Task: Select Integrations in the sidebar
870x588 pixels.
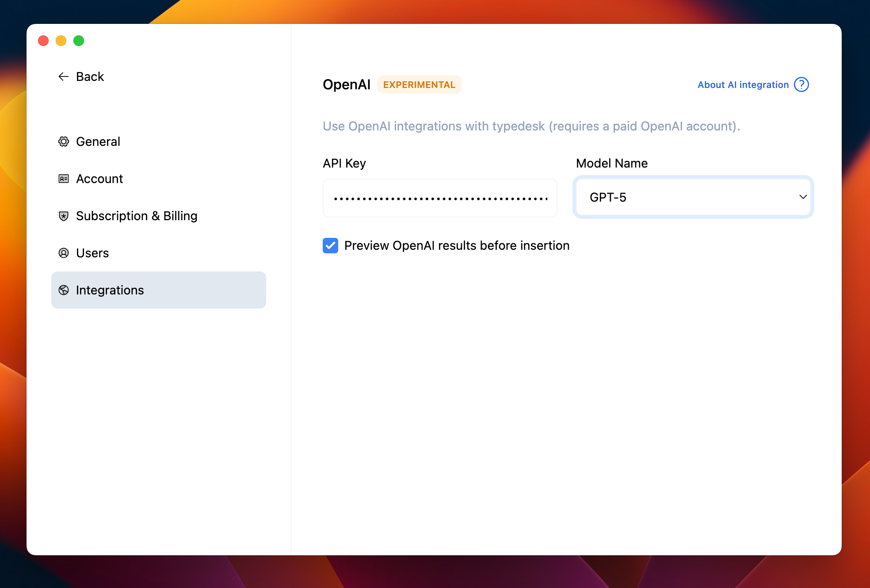Action: 158,290
